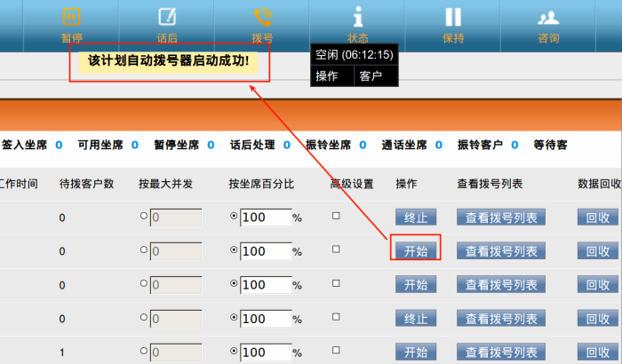Tick the 高级设置 checkbox in last row
Viewport: 622px width, 364px height.
[x=336, y=352]
